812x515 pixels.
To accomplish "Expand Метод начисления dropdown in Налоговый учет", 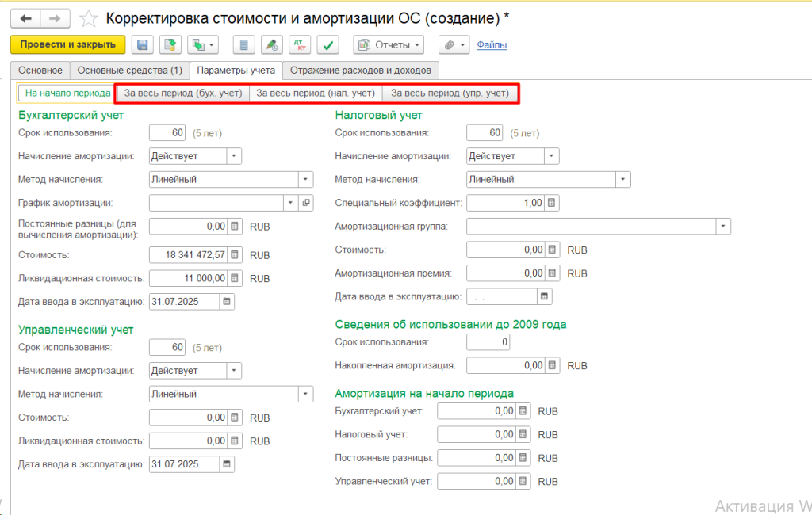I will click(622, 180).
